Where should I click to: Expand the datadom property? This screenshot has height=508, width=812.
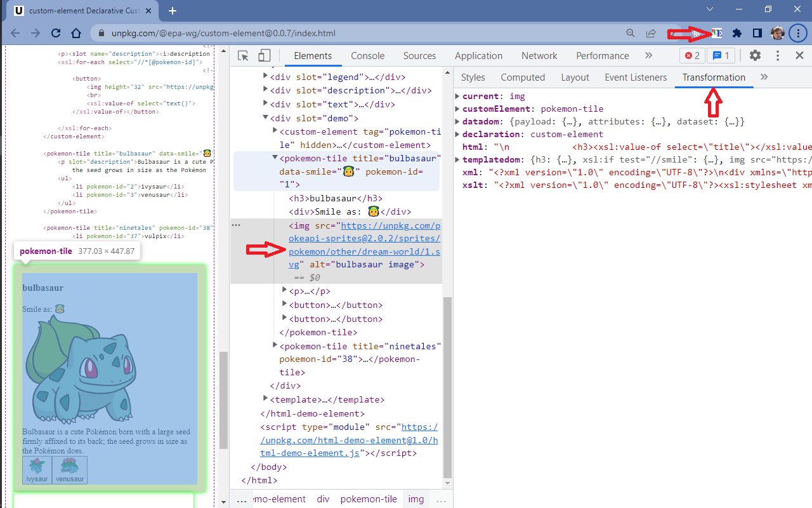pyautogui.click(x=457, y=121)
